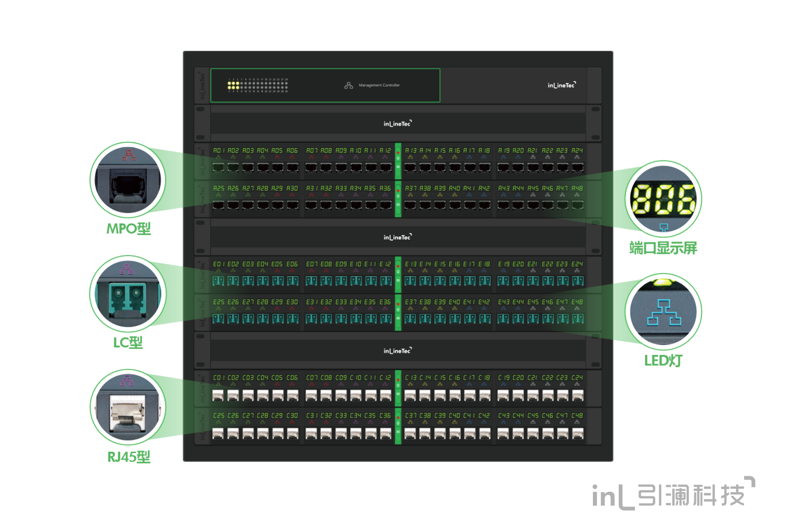This screenshot has width=791, height=532.
Task: Click the LC型 caption
Action: click(x=128, y=342)
